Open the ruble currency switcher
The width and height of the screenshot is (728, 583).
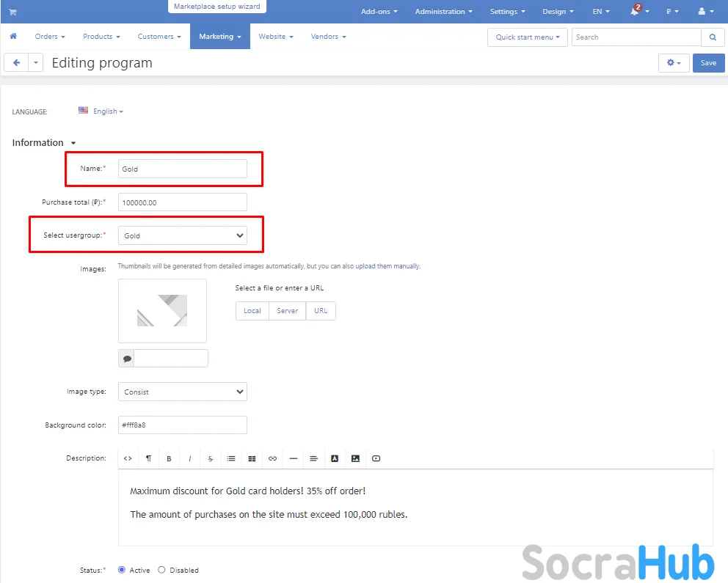672,12
